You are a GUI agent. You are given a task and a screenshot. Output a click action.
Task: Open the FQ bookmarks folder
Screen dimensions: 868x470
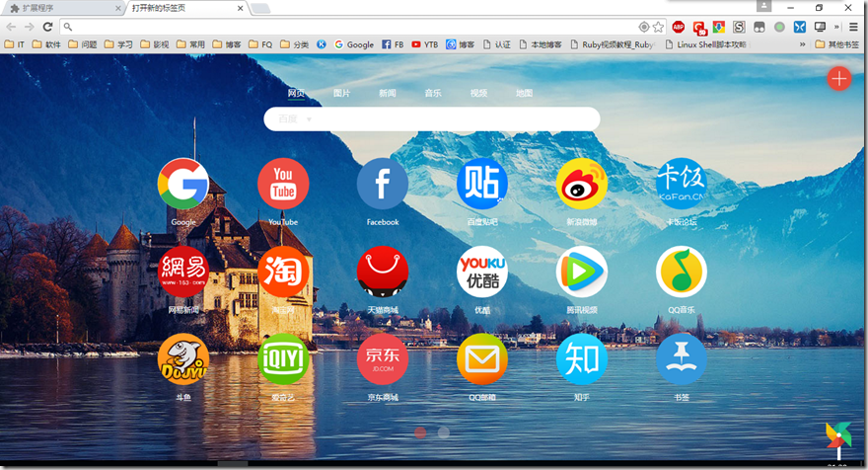point(260,44)
